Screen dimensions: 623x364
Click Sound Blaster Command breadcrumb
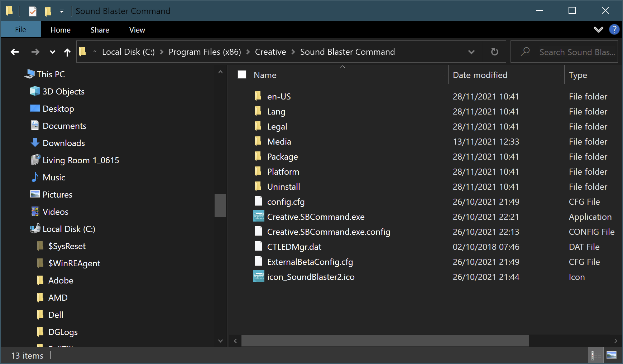tap(348, 52)
